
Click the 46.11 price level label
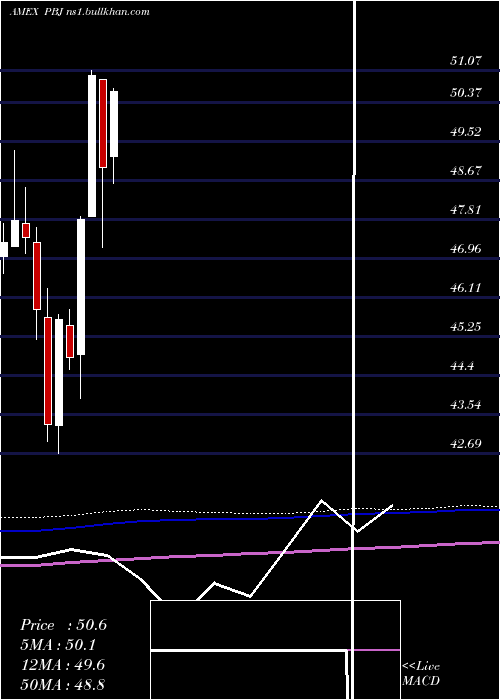pyautogui.click(x=466, y=288)
